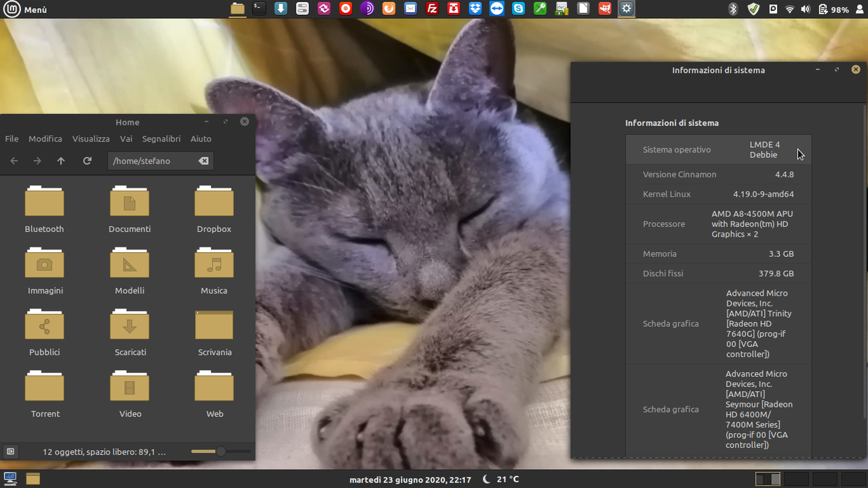
Task: Go forward in the file manager
Action: pos(37,161)
